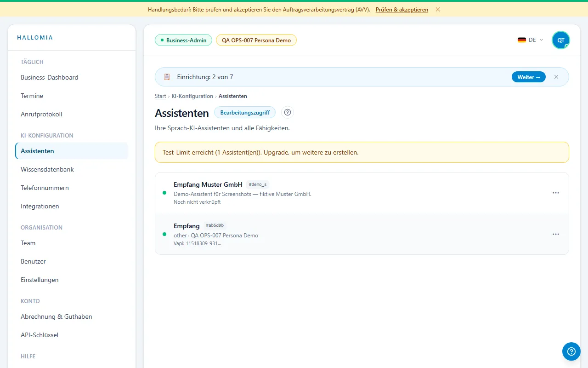Click the help question mark beside Assistenten heading
This screenshot has height=368, width=588.
288,112
